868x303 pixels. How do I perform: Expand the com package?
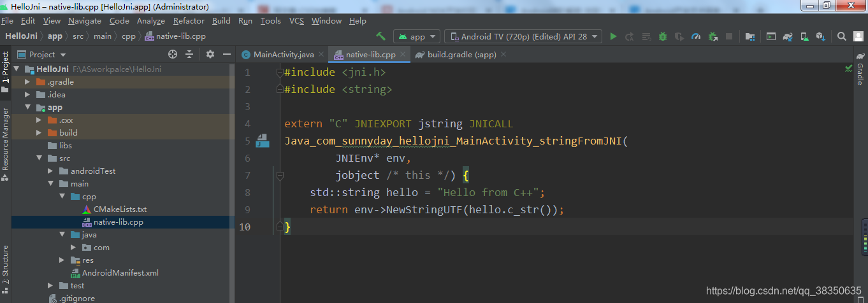[73, 248]
